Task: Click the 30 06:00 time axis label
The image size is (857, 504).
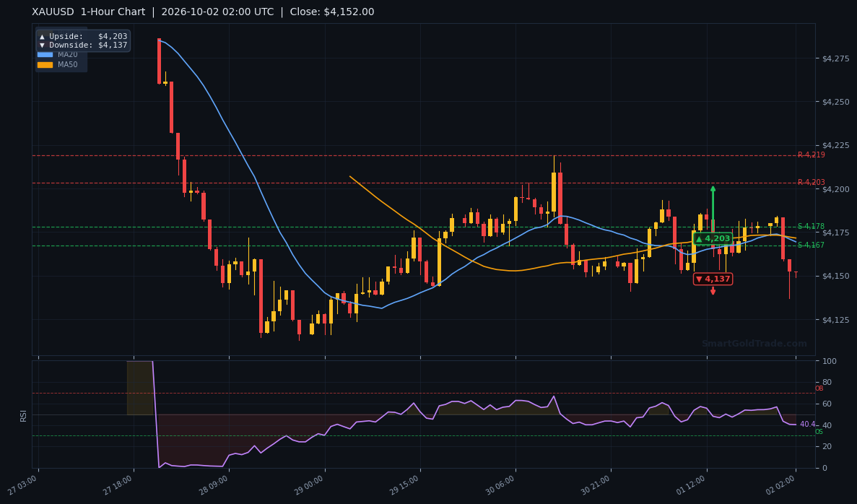Action: (500, 485)
